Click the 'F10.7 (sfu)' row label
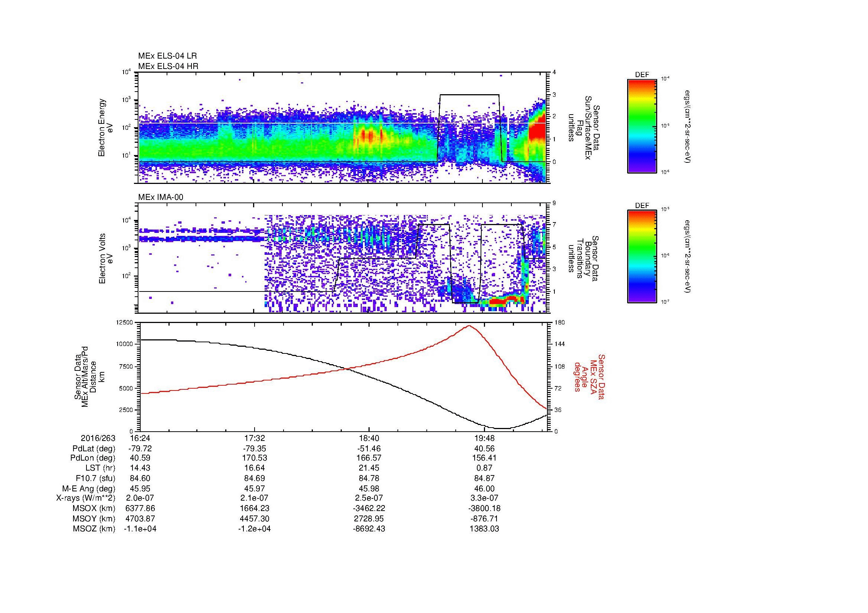Image resolution: width=868 pixels, height=613 pixels. tap(95, 478)
